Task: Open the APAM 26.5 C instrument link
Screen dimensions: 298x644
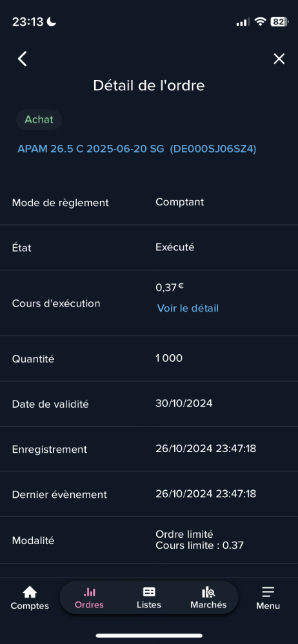Action: [x=137, y=149]
